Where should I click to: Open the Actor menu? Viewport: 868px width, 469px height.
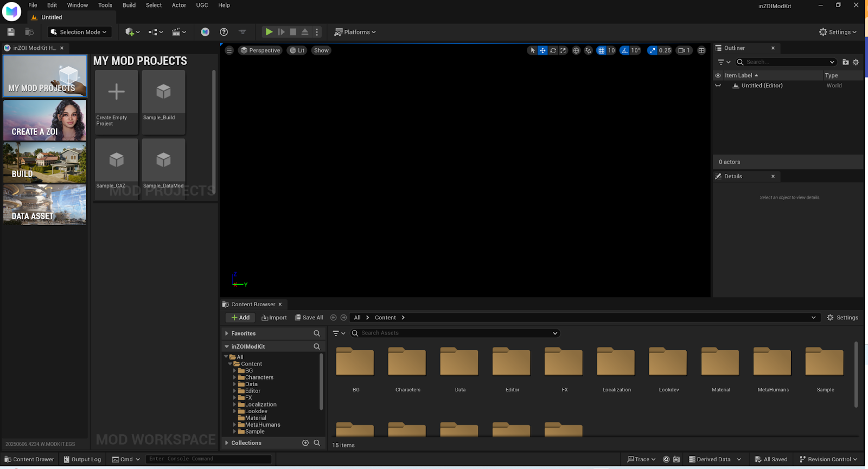coord(179,5)
